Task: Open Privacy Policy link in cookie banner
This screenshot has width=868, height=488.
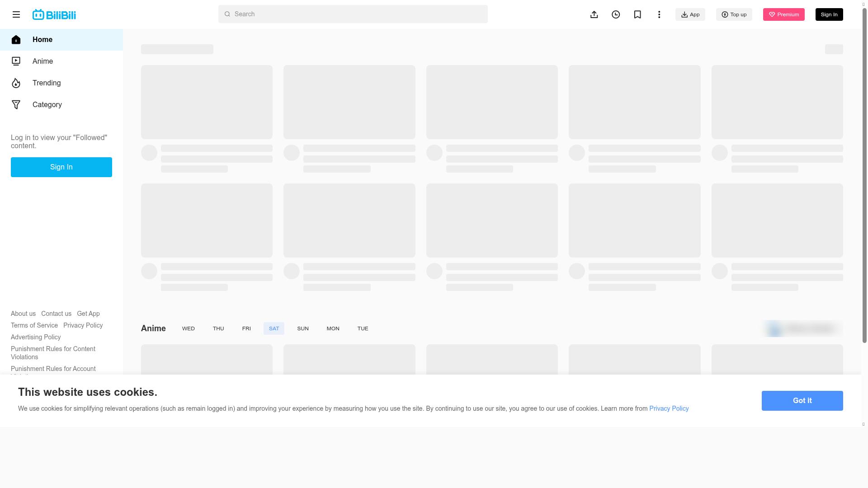Action: tap(669, 408)
